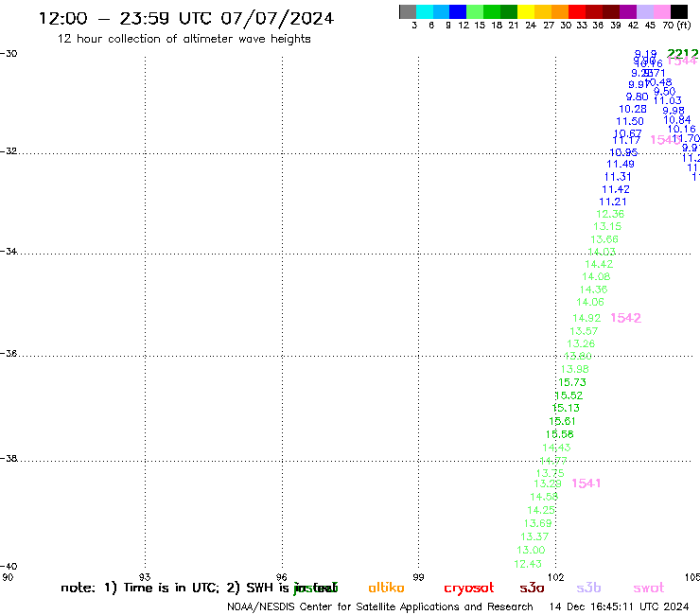Select wave height value 13.37
Screen dimensions: 700x615
[x=534, y=536]
